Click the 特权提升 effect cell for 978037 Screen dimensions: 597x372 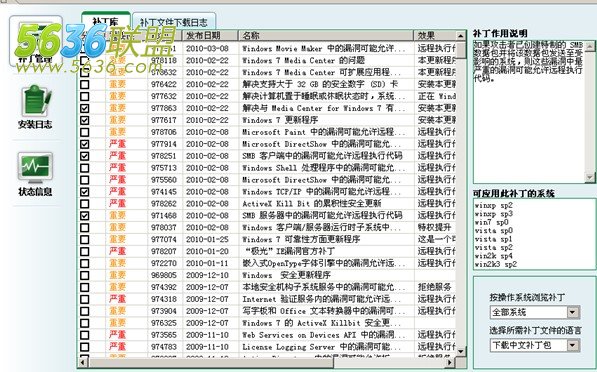[434, 227]
